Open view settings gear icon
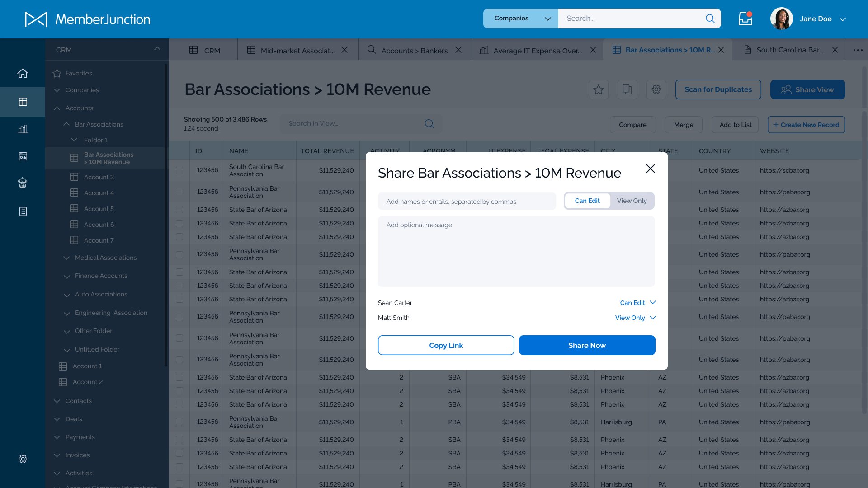The width and height of the screenshot is (868, 488). 656,89
